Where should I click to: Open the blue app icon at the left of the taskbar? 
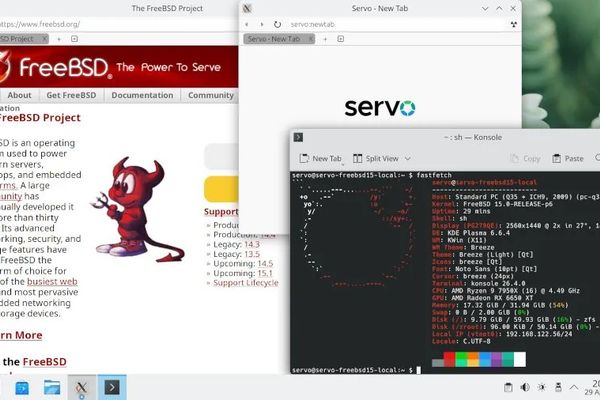(x=22, y=388)
